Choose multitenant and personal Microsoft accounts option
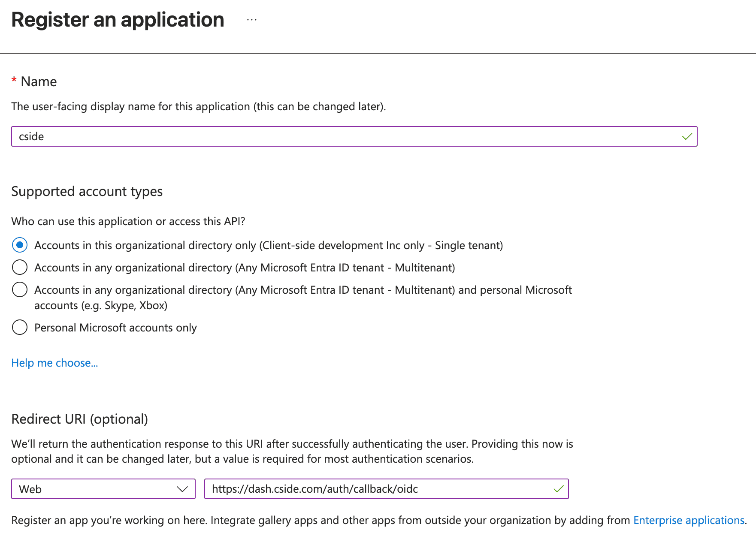 (19, 289)
